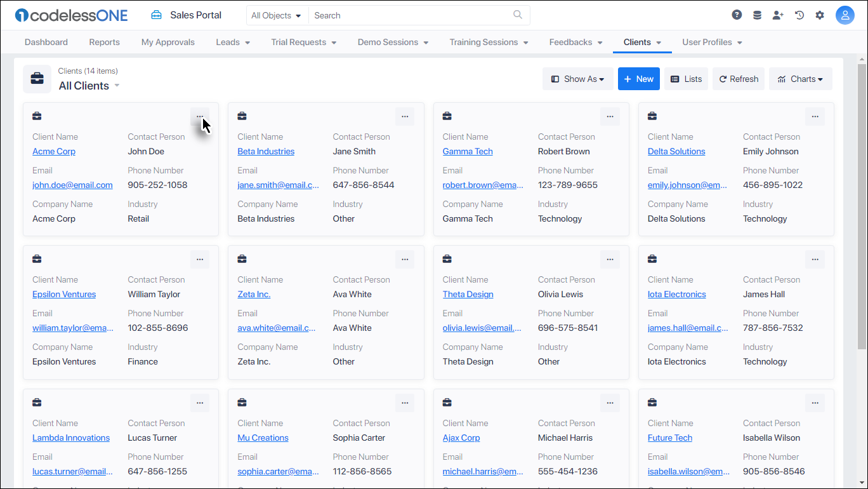Viewport: 868px width, 489px height.
Task: Open the ellipsis menu on the Delta Solutions card
Action: click(815, 116)
